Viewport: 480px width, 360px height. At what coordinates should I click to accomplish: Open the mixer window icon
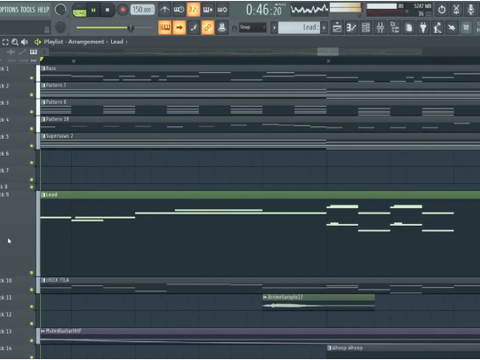pos(380,28)
